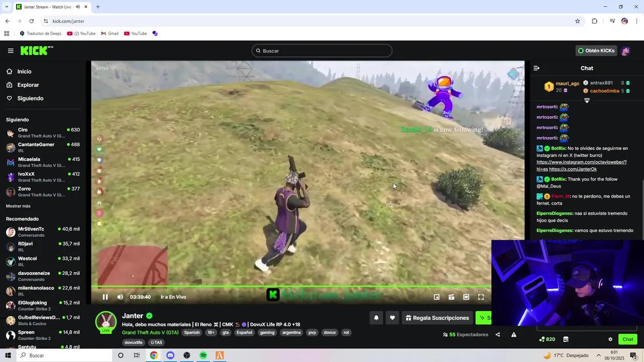This screenshot has width=644, height=362.
Task: Toggle follow with the heart button
Action: click(392, 318)
